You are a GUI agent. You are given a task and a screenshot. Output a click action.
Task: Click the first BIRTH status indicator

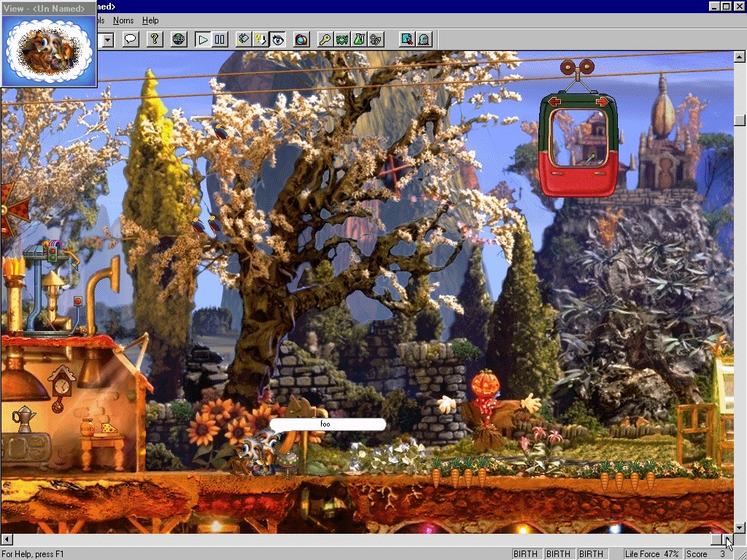point(526,554)
